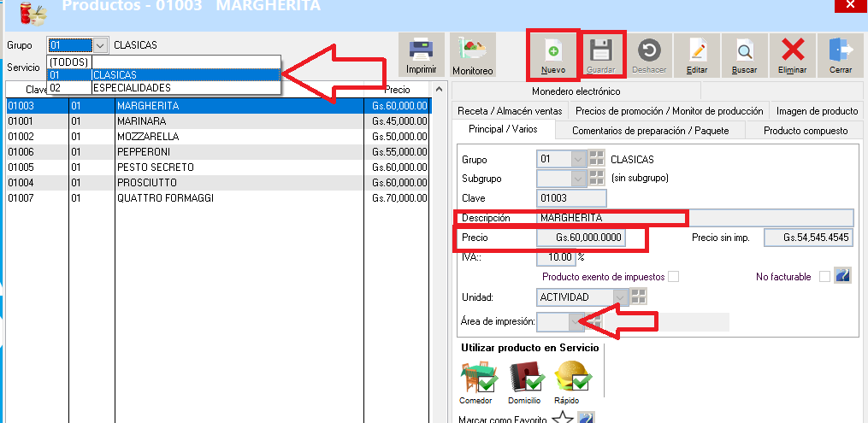868x423 pixels.
Task: Open Receta / Almacén ventas tab
Action: [510, 110]
